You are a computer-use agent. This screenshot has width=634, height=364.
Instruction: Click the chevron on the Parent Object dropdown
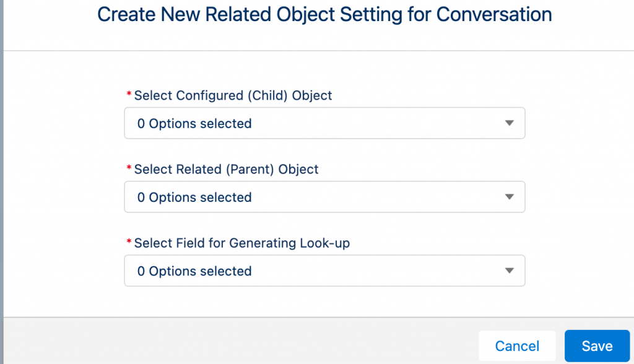pyautogui.click(x=509, y=197)
